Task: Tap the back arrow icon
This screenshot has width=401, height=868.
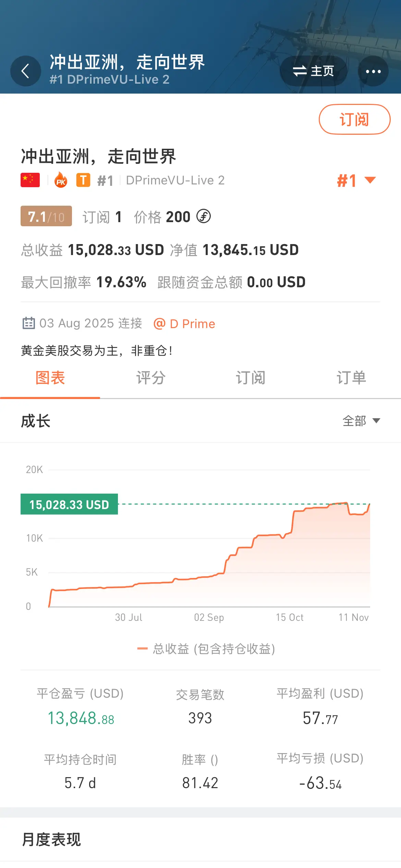Action: (25, 71)
